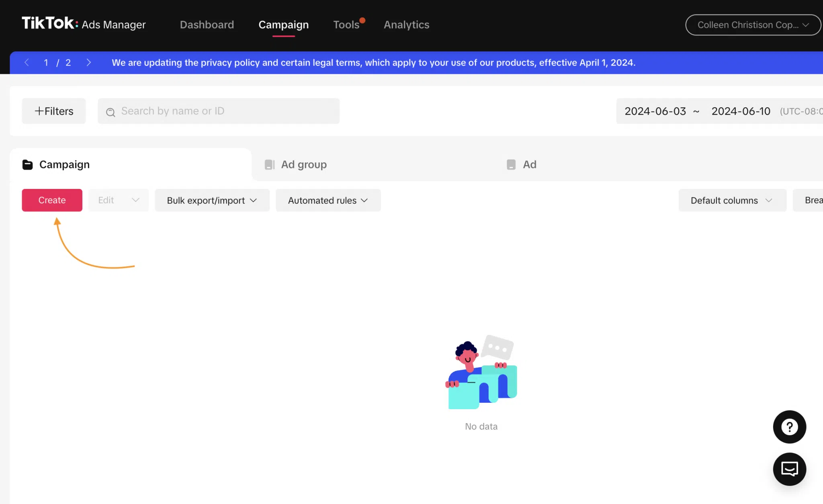This screenshot has height=504, width=823.
Task: Expand the Bulk export/import dropdown
Action: [x=212, y=200]
